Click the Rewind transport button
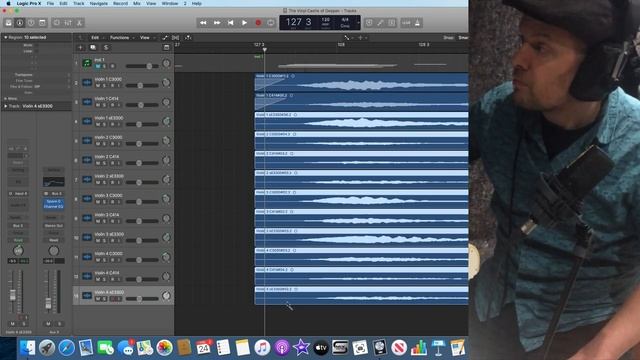Image resolution: width=640 pixels, height=360 pixels. click(x=203, y=23)
